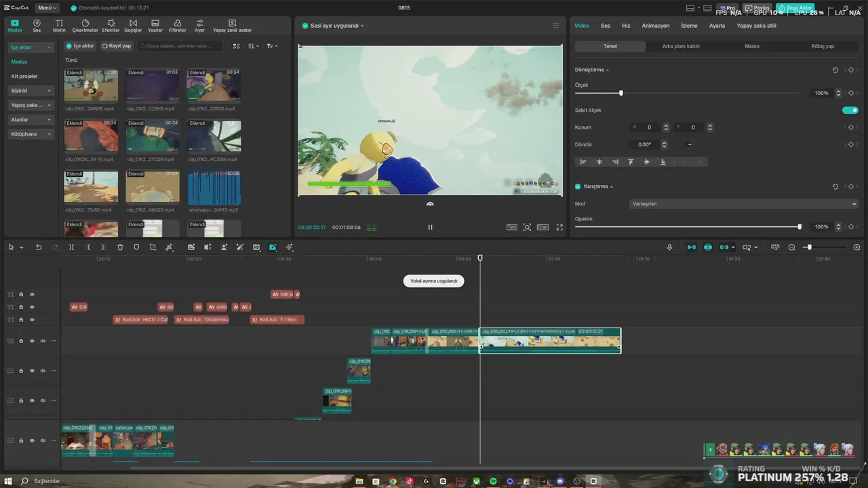Click the Dışa Aktar export button
Viewport: 868px width, 488px height.
(795, 8)
